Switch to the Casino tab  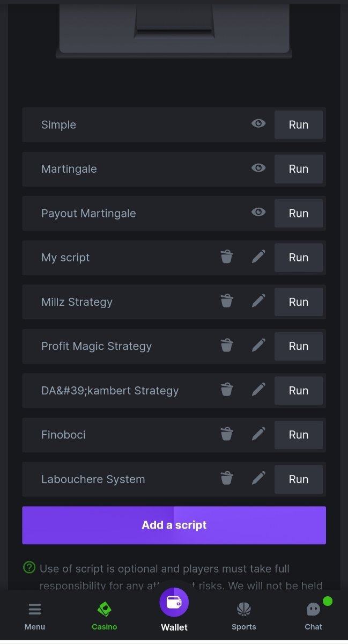[104, 616]
